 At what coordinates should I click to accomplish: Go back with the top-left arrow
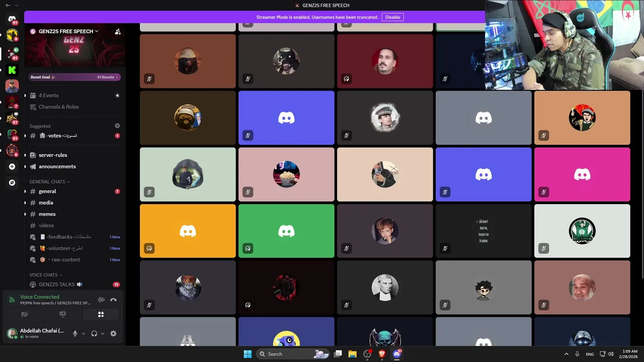(8, 5)
